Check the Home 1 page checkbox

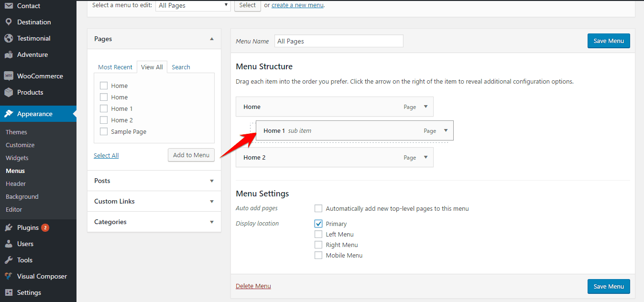click(x=103, y=108)
